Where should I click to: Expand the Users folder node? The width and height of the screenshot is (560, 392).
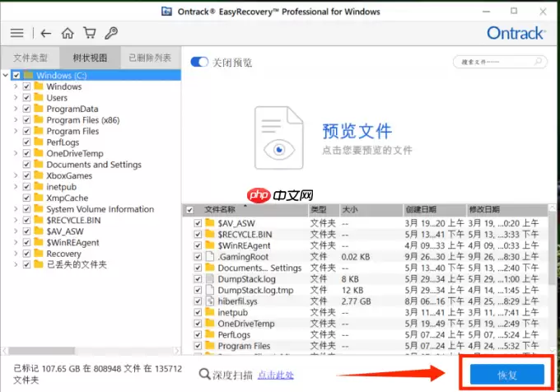click(16, 97)
